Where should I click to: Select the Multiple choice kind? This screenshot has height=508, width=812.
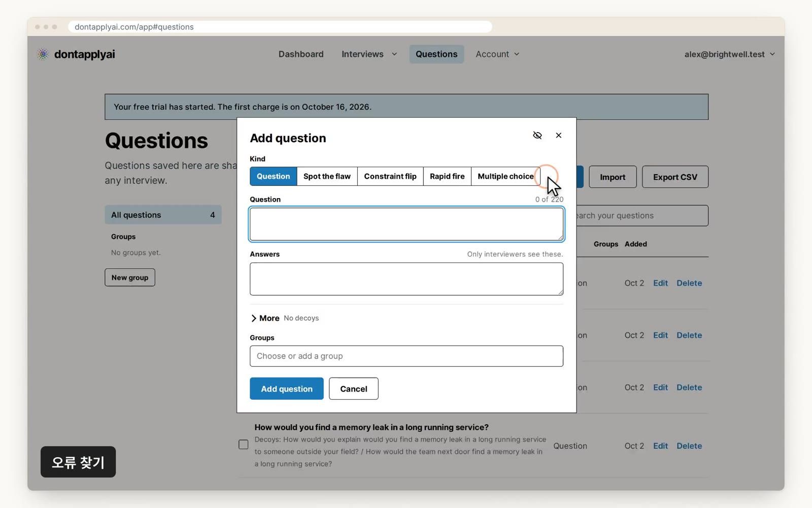pos(505,176)
